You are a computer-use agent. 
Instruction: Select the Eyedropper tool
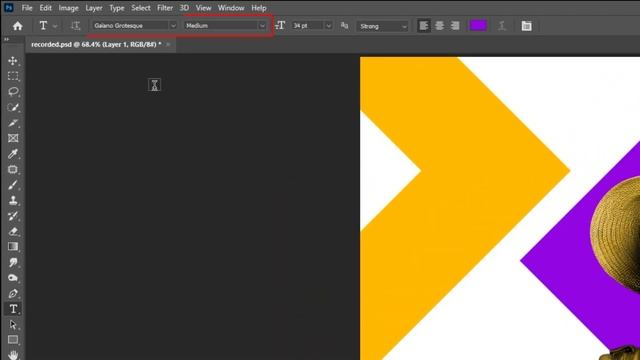click(13, 154)
